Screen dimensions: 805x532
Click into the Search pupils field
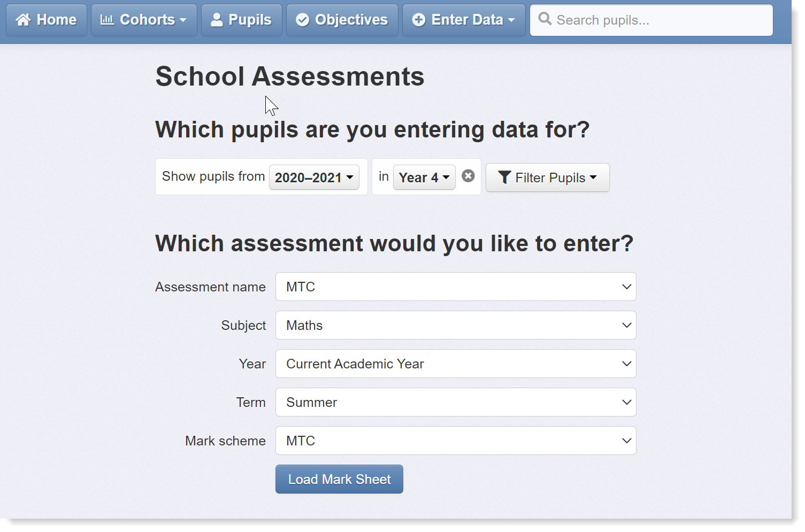pyautogui.click(x=651, y=20)
